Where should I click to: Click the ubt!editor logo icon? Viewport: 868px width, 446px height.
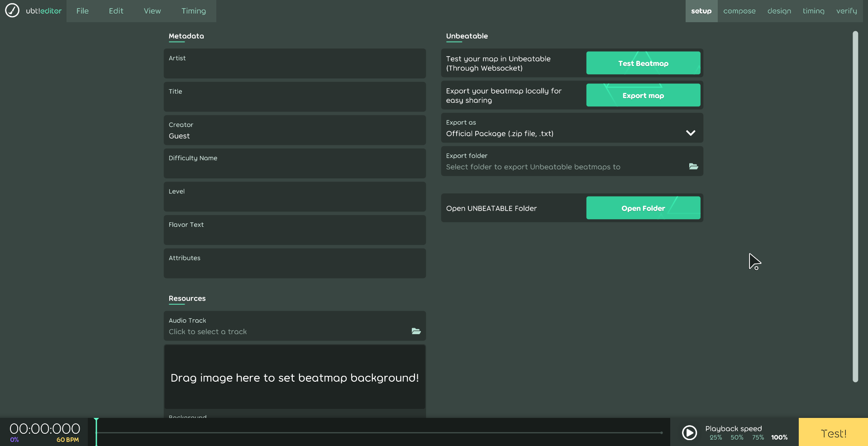(x=12, y=10)
